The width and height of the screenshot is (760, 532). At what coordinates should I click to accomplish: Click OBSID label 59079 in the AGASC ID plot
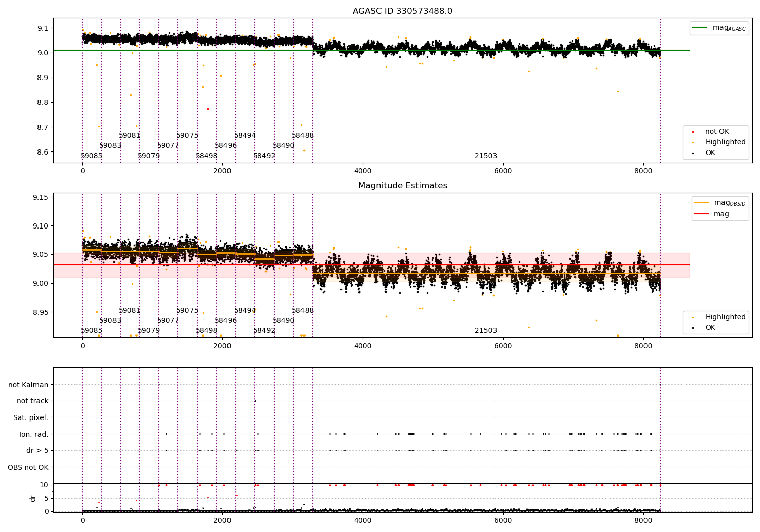[x=149, y=156]
